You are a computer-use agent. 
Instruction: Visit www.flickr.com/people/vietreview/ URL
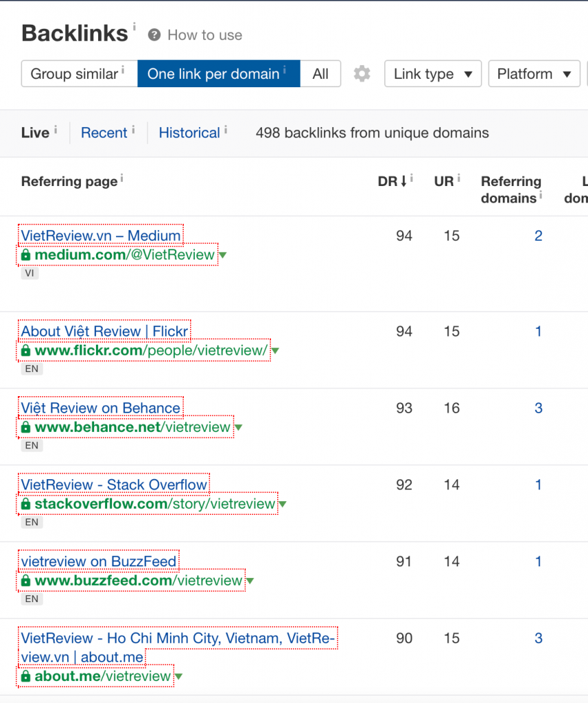pyautogui.click(x=151, y=351)
